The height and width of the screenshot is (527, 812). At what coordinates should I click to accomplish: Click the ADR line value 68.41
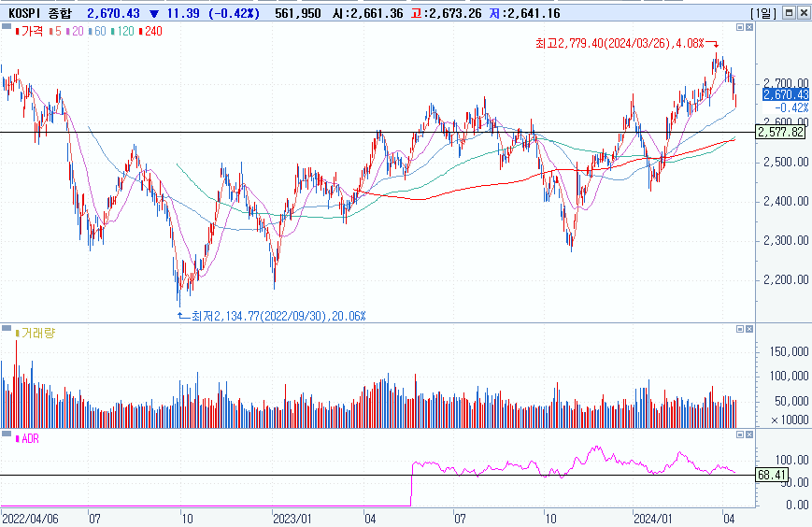pyautogui.click(x=772, y=475)
